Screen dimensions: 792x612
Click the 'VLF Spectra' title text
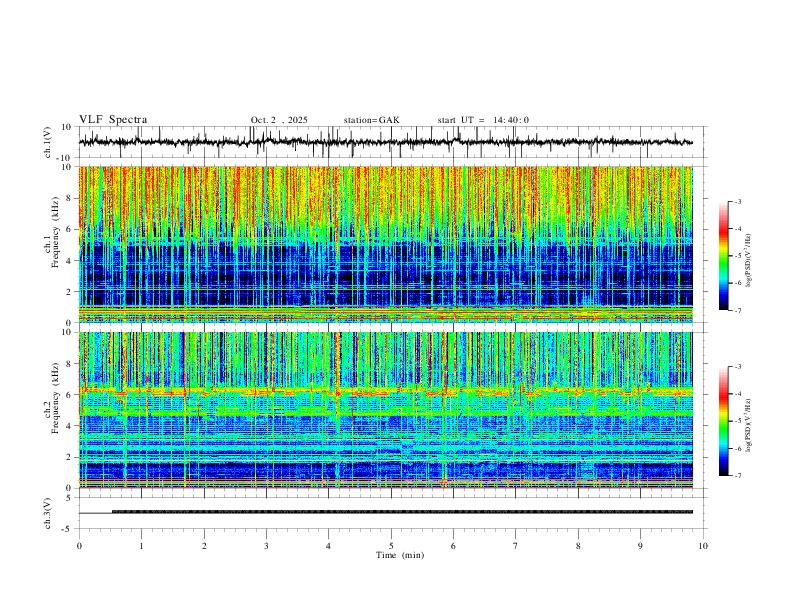click(x=113, y=120)
